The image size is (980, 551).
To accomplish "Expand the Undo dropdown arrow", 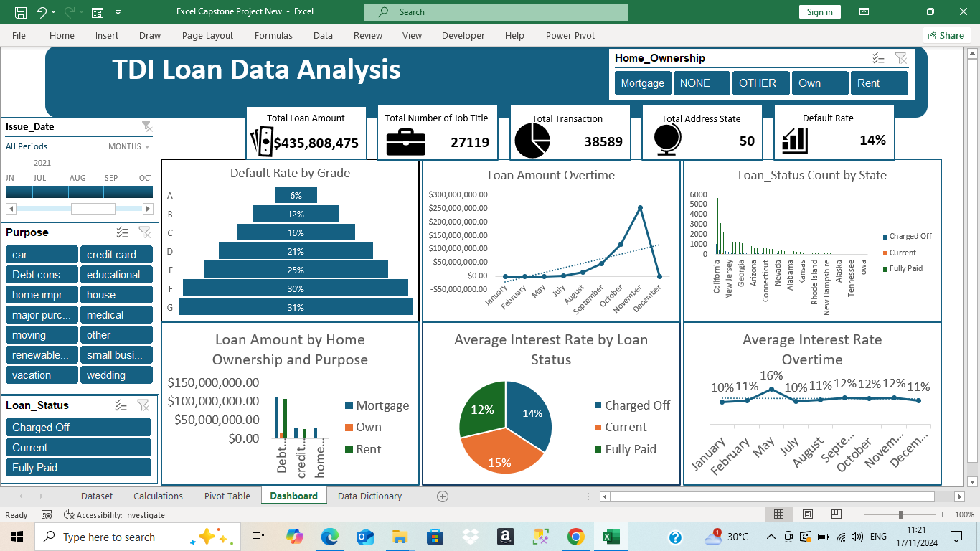I will (x=54, y=11).
